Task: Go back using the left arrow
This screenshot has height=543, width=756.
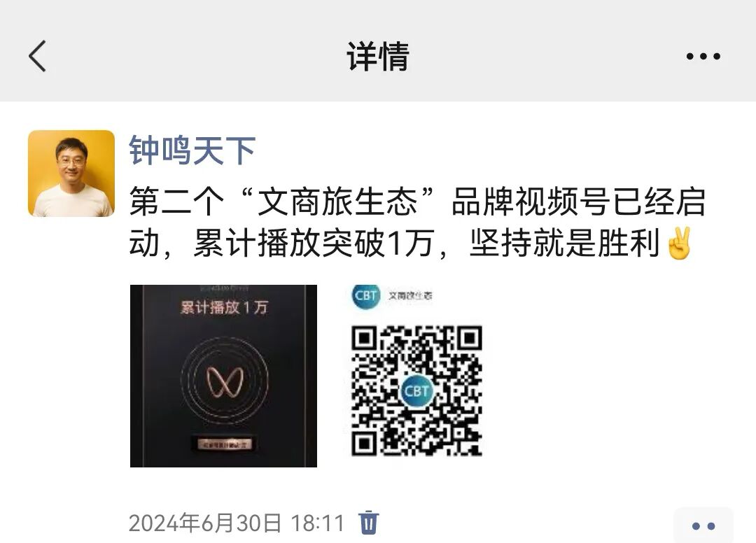Action: coord(37,56)
